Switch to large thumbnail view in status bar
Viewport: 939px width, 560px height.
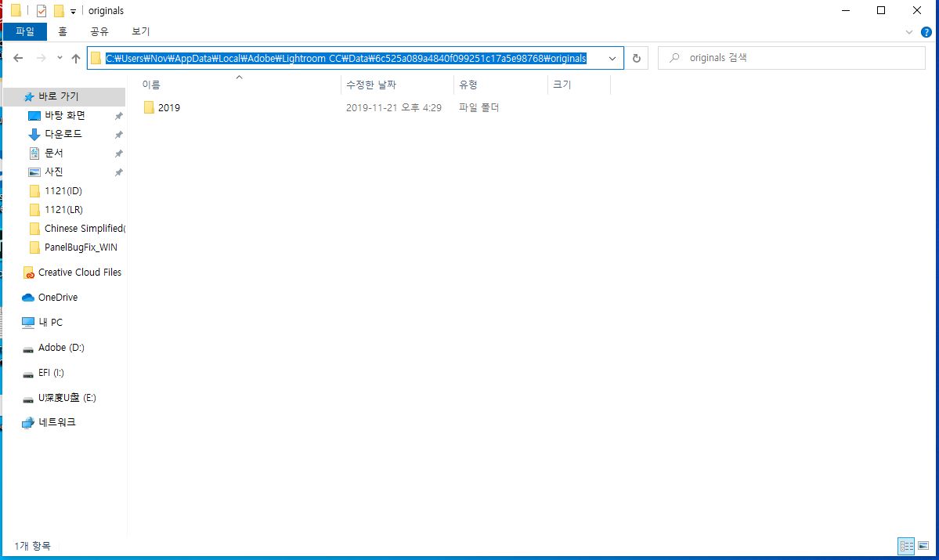click(x=923, y=546)
